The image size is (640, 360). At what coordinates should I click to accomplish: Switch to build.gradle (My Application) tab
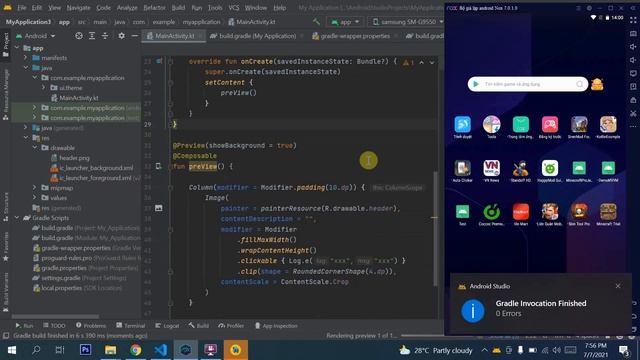pos(257,36)
